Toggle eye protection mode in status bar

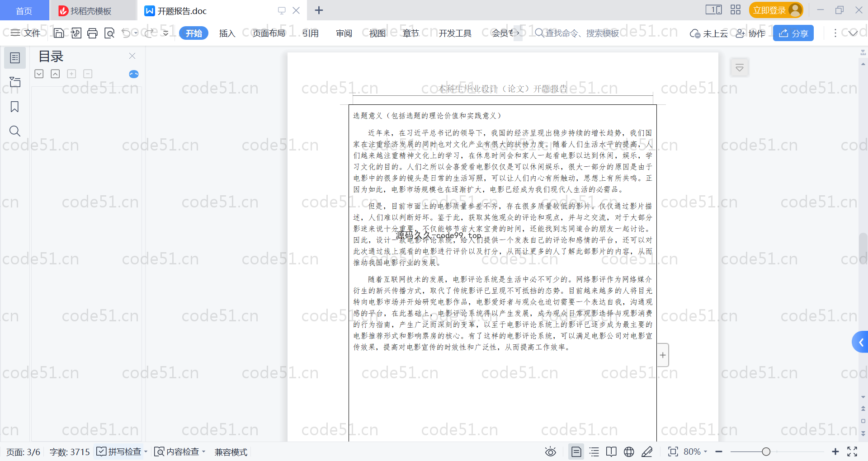click(550, 452)
